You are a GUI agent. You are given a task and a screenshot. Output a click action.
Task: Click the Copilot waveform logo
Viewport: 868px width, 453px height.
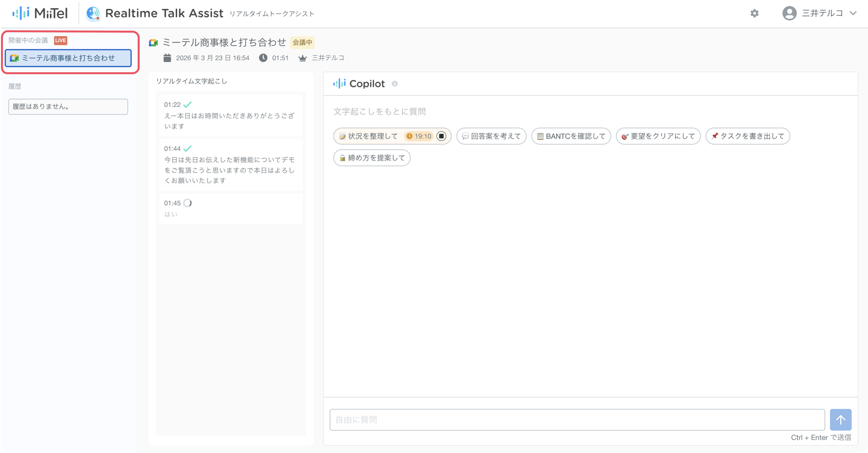click(339, 83)
